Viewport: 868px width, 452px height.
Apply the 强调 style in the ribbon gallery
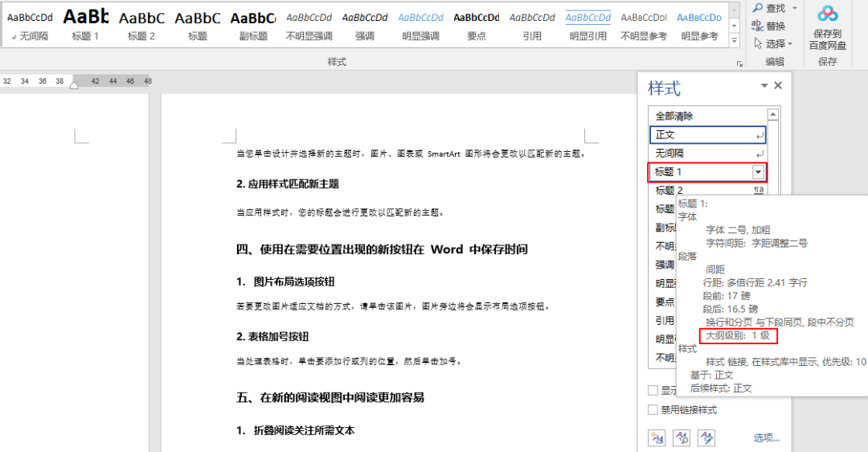365,26
